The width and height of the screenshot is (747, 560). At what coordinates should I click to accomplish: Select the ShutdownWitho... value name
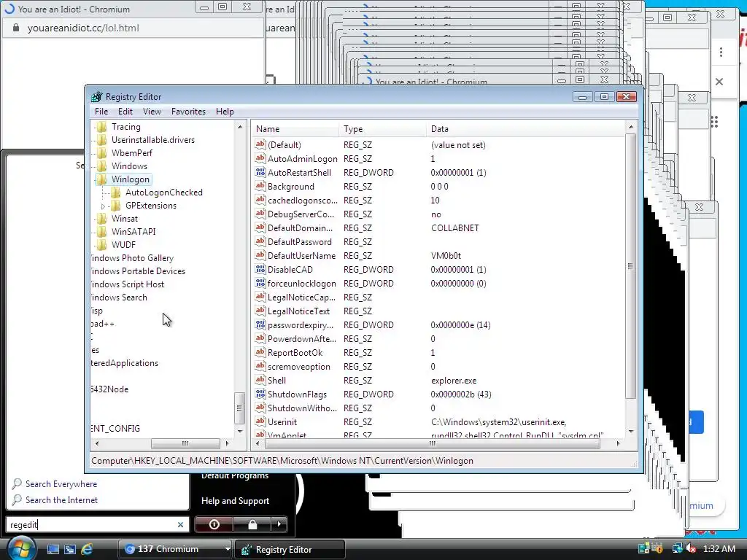click(x=303, y=408)
